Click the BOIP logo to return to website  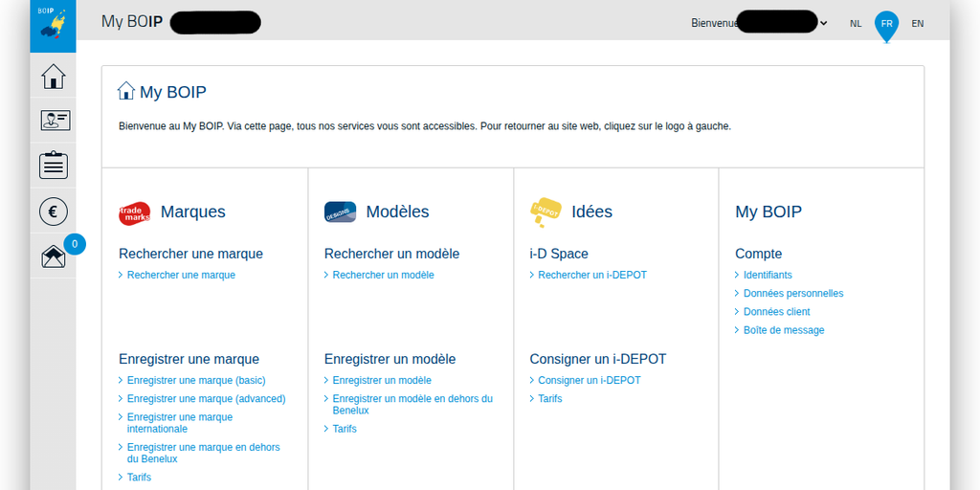pyautogui.click(x=54, y=26)
